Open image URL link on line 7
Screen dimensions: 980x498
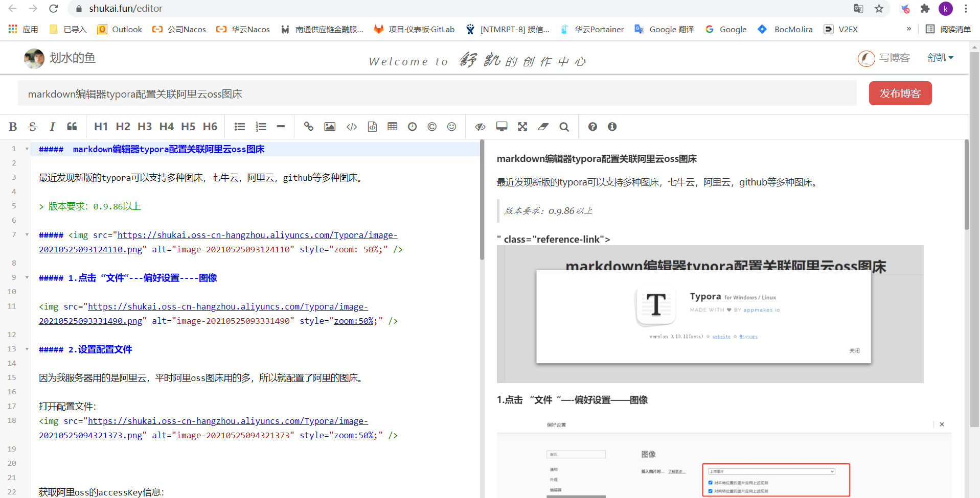click(258, 235)
